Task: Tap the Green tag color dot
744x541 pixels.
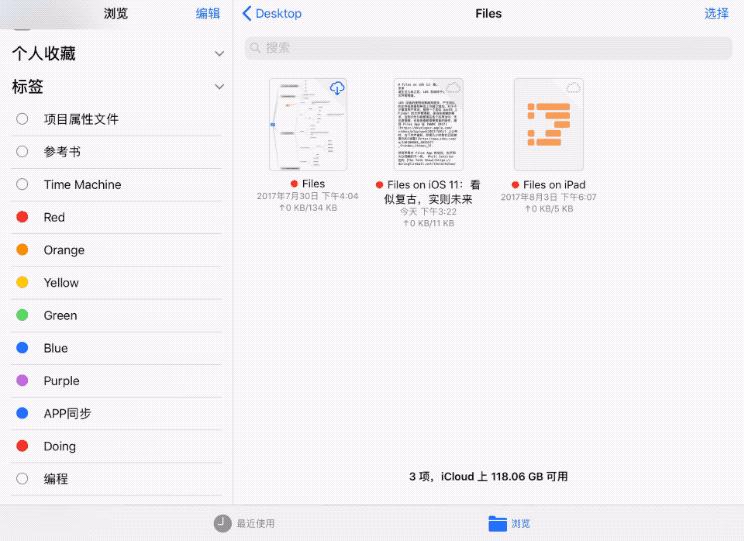Action: 22,315
